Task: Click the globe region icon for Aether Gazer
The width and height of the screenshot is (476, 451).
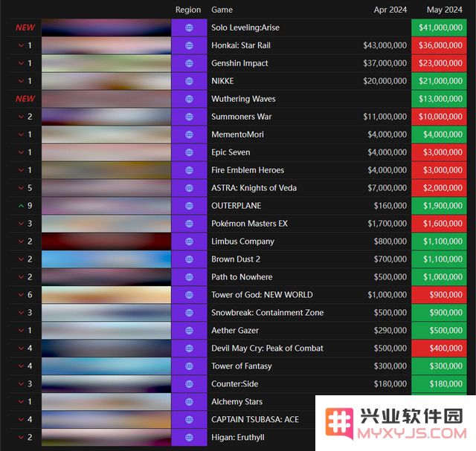Action: 189,331
